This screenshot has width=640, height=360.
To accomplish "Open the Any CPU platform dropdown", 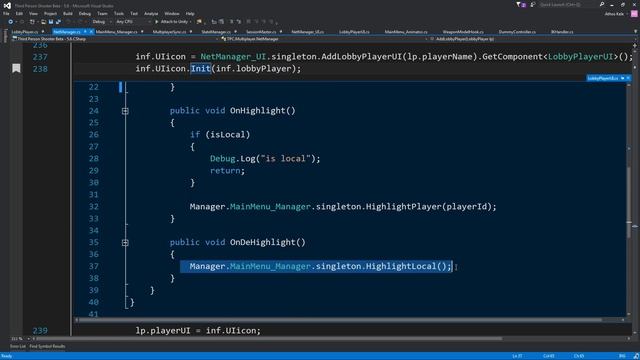I will tap(149, 22).
